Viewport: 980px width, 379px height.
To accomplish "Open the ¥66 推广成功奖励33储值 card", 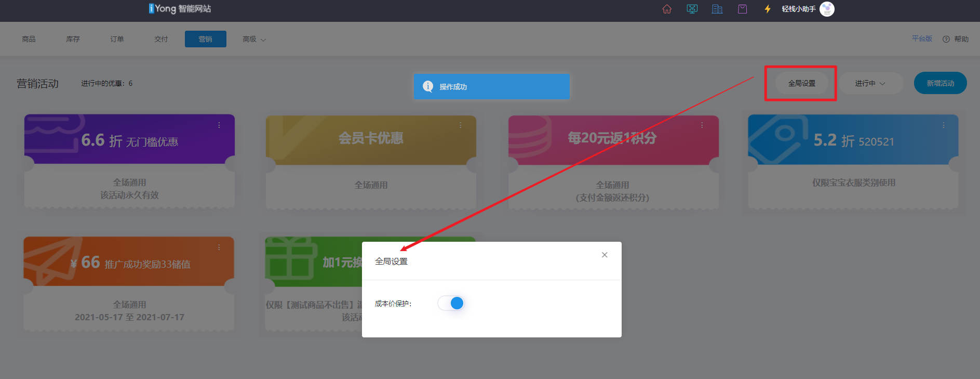I will coord(129,284).
